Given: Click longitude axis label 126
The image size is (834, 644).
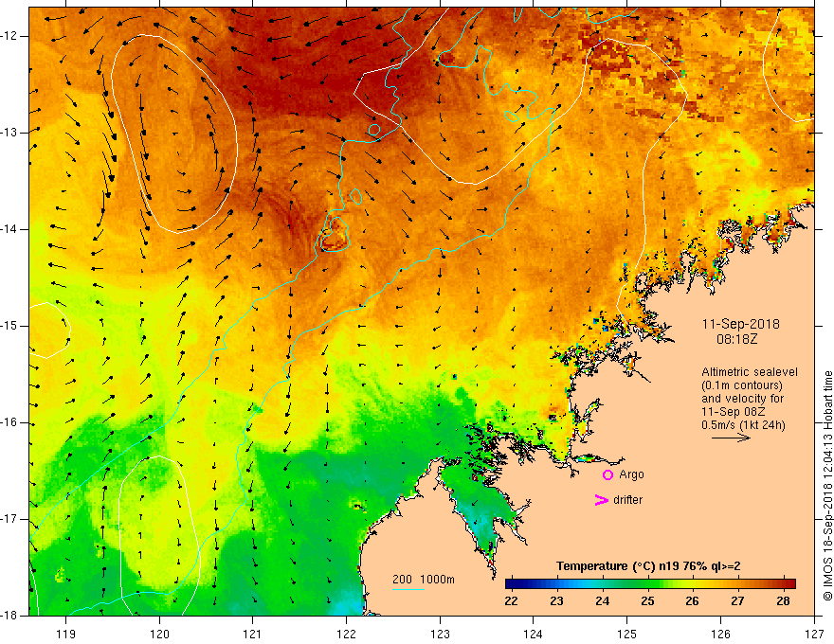Looking at the screenshot, I should (720, 634).
